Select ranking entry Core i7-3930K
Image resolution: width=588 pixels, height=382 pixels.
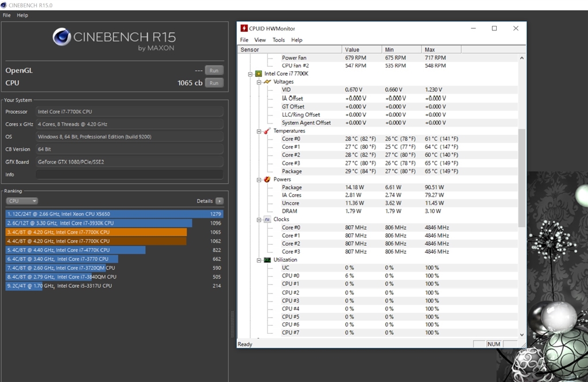[x=114, y=223]
